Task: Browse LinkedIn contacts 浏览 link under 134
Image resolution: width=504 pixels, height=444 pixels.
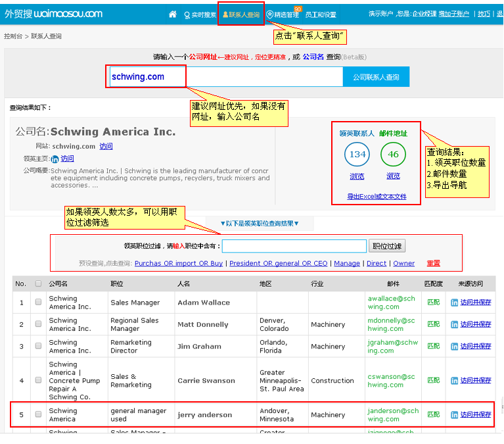Action: tap(357, 176)
